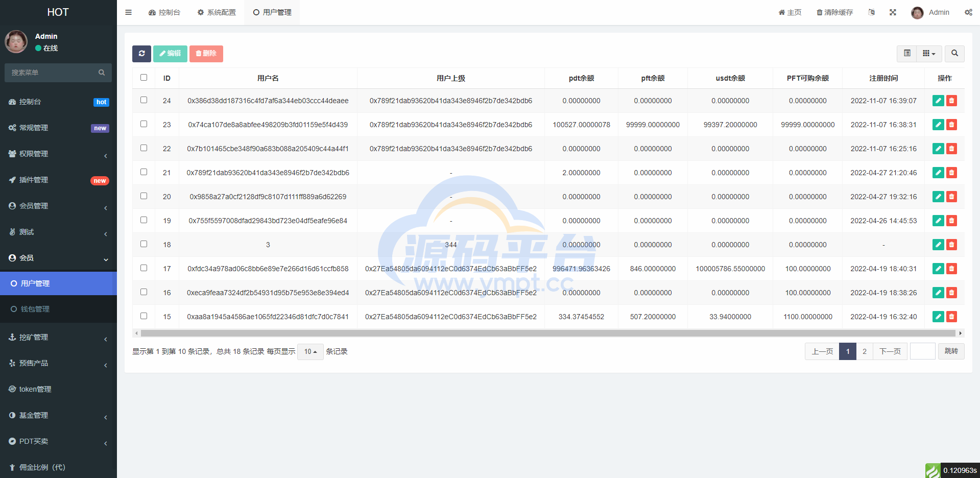980x478 pixels.
Task: Click the green 编辑 toolbar button
Action: point(170,54)
